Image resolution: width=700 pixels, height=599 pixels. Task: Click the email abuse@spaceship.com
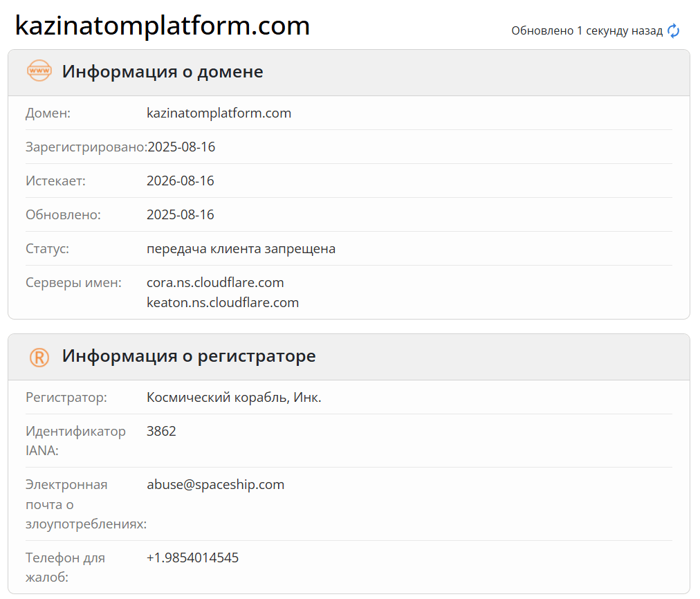216,485
